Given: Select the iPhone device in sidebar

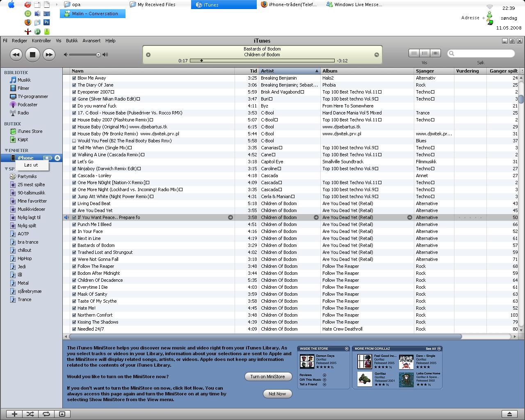Looking at the screenshot, I should point(25,158).
